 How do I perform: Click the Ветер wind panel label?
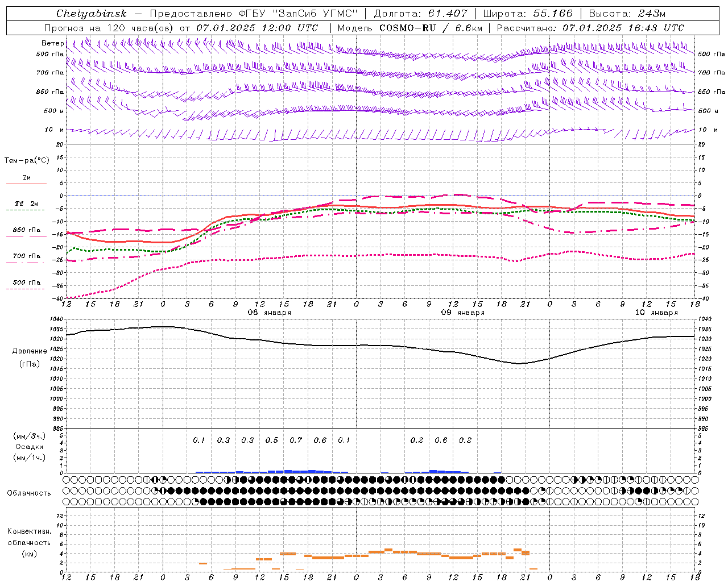tap(52, 43)
